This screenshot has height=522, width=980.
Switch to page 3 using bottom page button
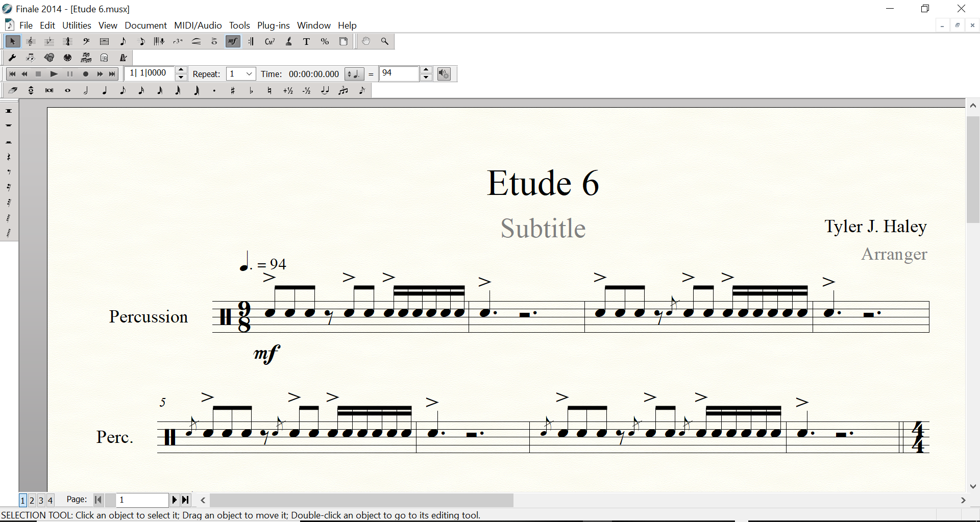tap(41, 500)
